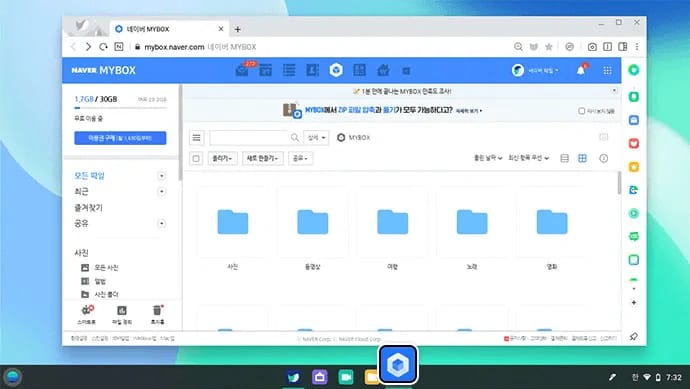The height and width of the screenshot is (389, 690).
Task: Switch to grid thumbnail view icon
Action: pyautogui.click(x=582, y=158)
